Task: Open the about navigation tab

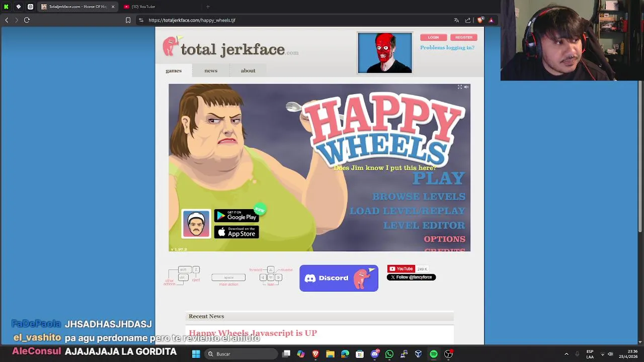Action: point(248,70)
